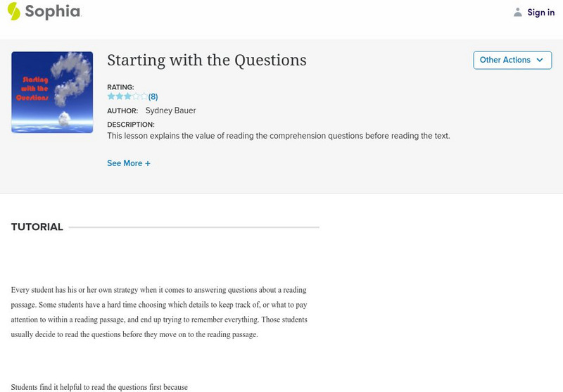This screenshot has width=563, height=392.
Task: Give five stars using the last star
Action: [x=144, y=96]
